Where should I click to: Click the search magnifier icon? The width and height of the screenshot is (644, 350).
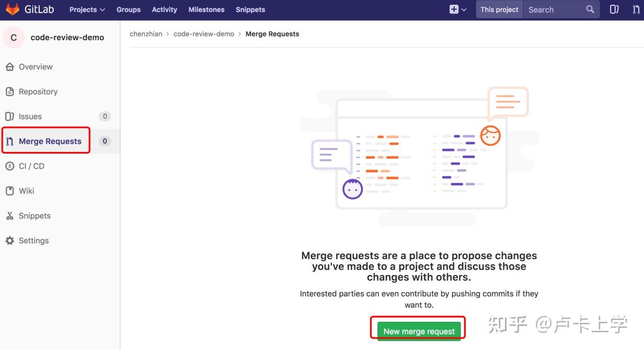tap(590, 9)
